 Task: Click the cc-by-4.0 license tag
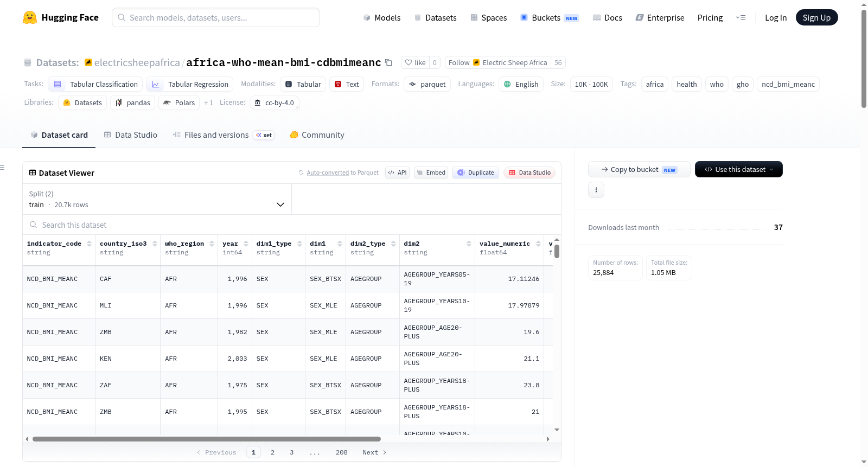[x=275, y=103]
